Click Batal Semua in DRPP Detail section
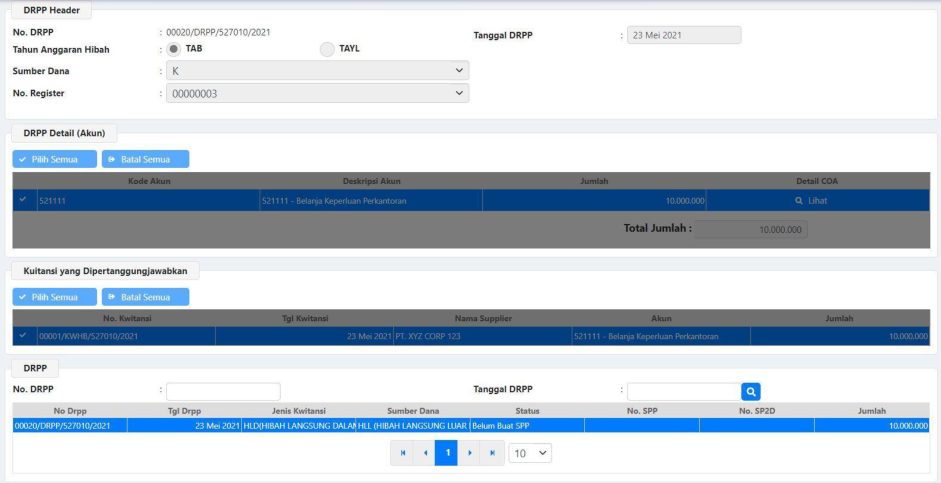The height and width of the screenshot is (483, 941). coord(145,159)
